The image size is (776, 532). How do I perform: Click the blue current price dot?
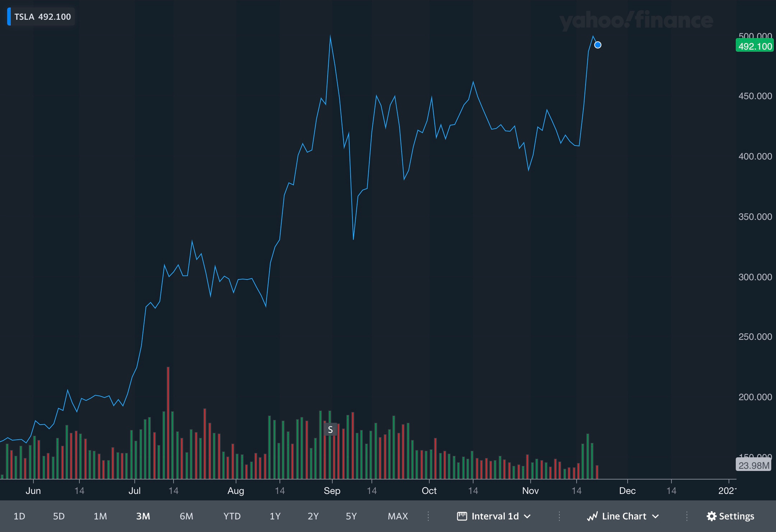click(x=598, y=45)
